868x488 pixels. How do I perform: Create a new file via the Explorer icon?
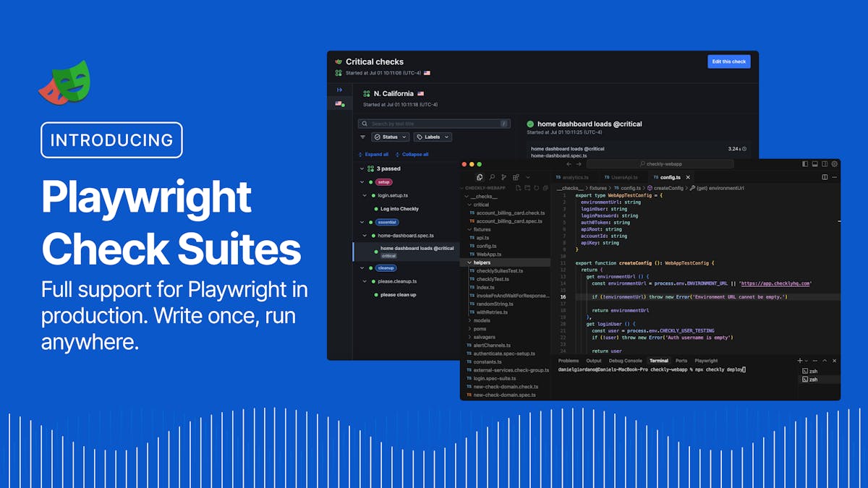(518, 187)
